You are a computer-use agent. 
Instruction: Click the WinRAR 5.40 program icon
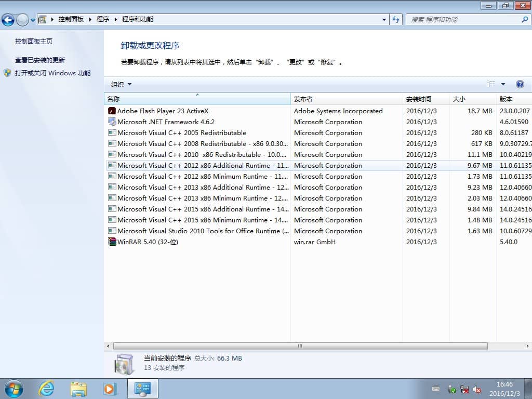pyautogui.click(x=112, y=242)
